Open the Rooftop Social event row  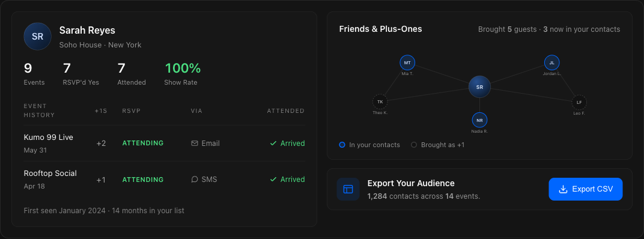[x=164, y=180]
